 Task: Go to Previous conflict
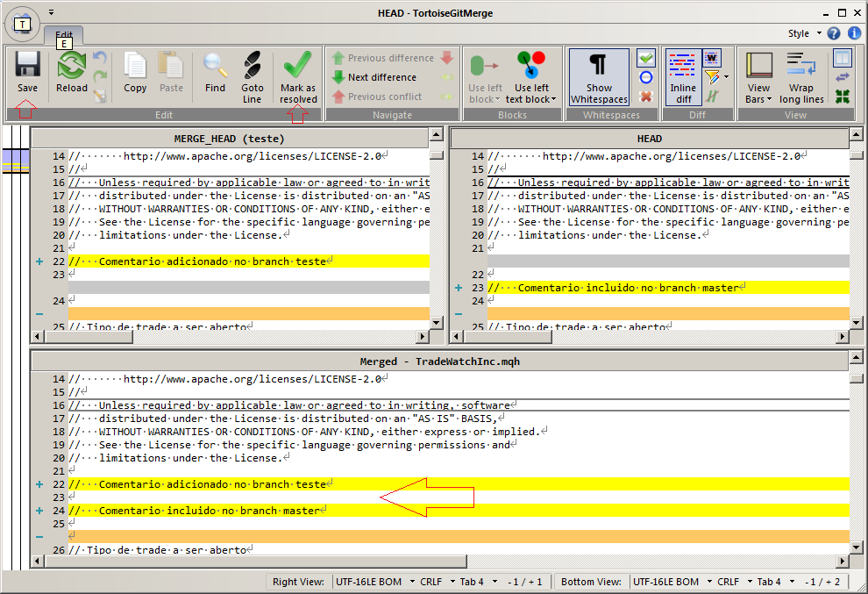click(x=377, y=97)
